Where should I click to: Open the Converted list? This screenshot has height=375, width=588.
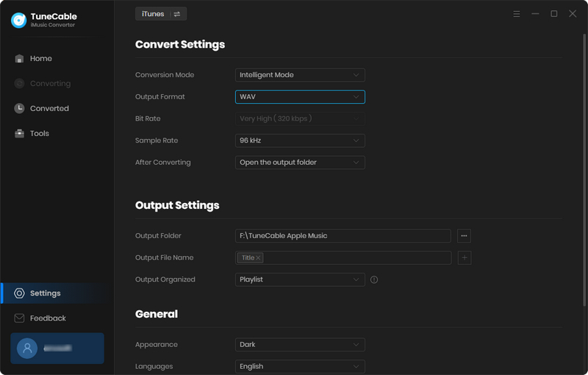pyautogui.click(x=57, y=108)
